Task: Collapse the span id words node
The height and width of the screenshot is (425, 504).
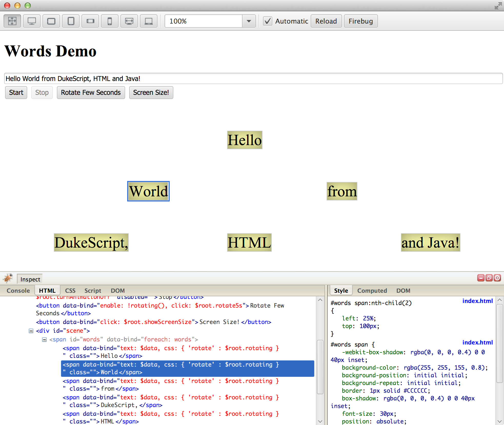Action: coord(44,339)
